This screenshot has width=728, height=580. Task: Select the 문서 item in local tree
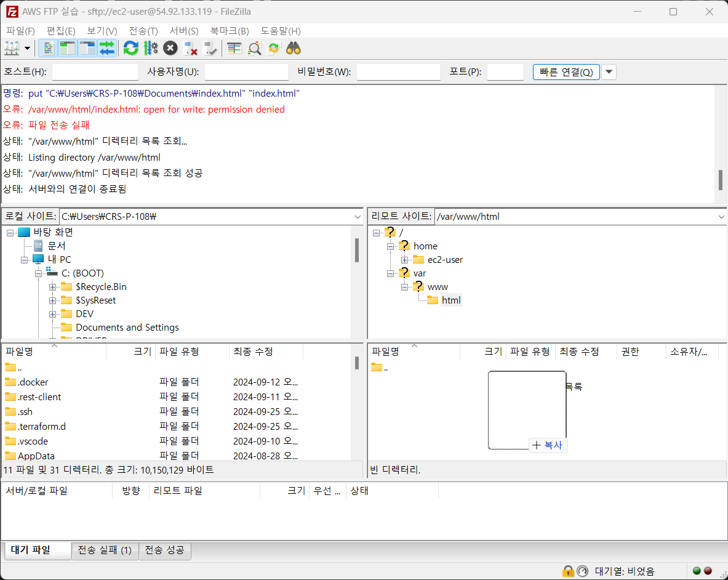tap(56, 246)
